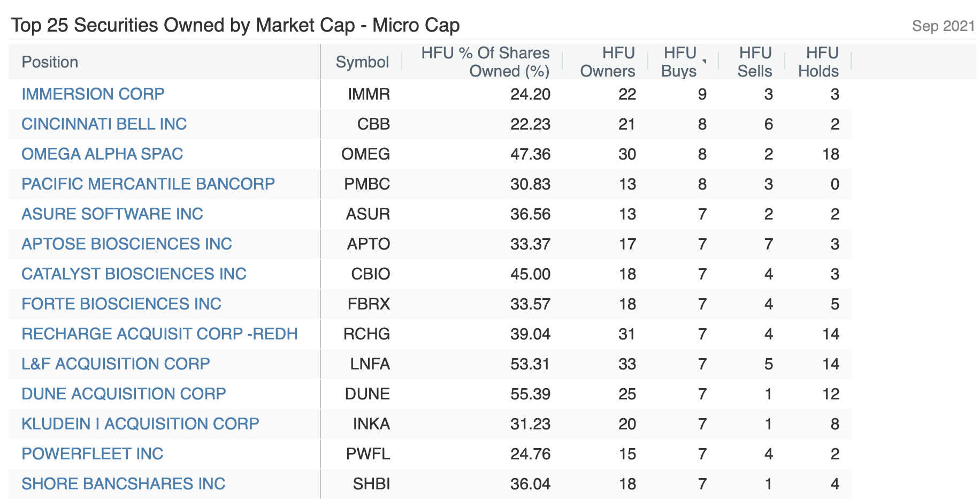Click RECHARGE ACQUISIT CORP -REDH link
Screen dimensions: 980x499
point(159,334)
